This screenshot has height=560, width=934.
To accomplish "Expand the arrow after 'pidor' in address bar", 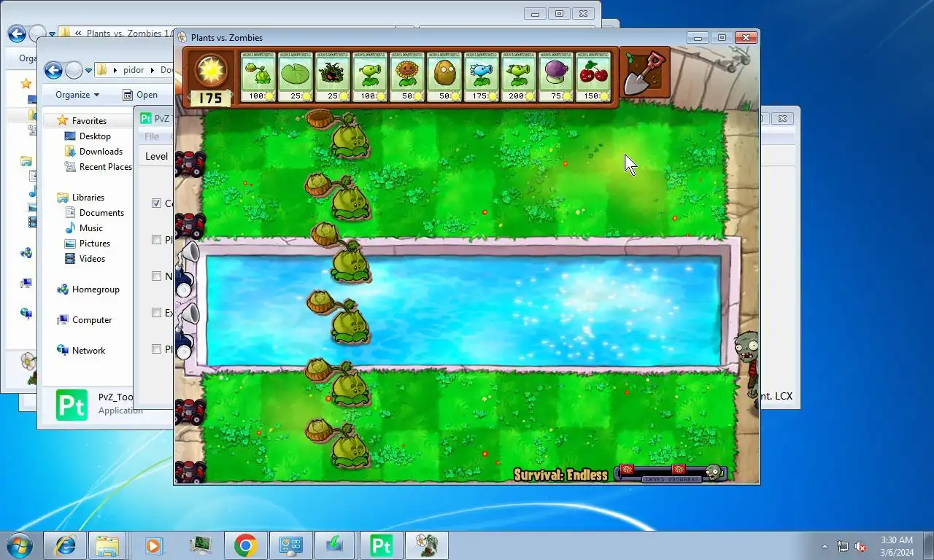I will (153, 70).
